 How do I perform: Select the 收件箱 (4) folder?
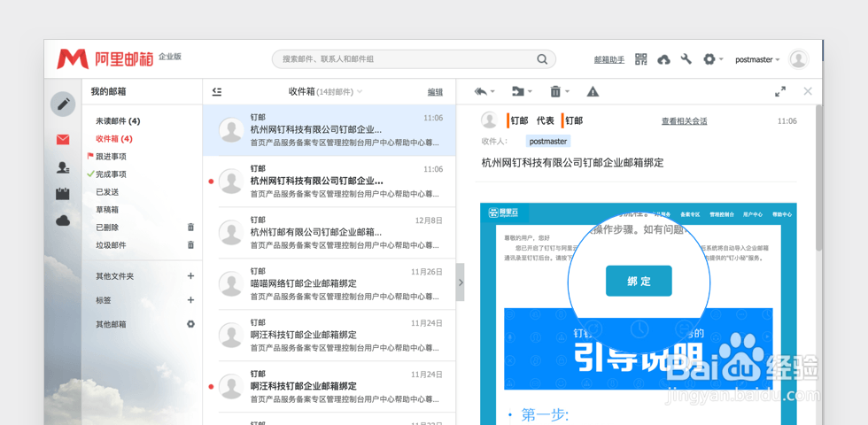114,139
